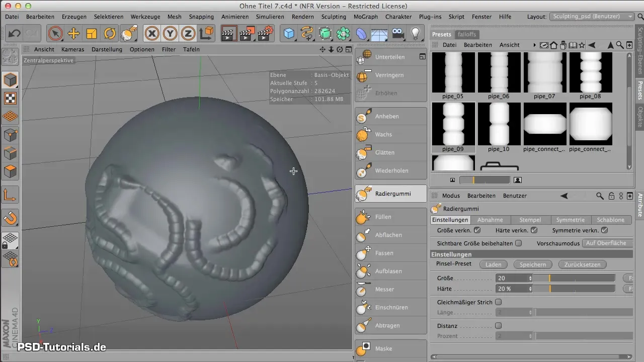Select the Messer sculpt brush
Screen dimensions: 644x362
[390, 289]
